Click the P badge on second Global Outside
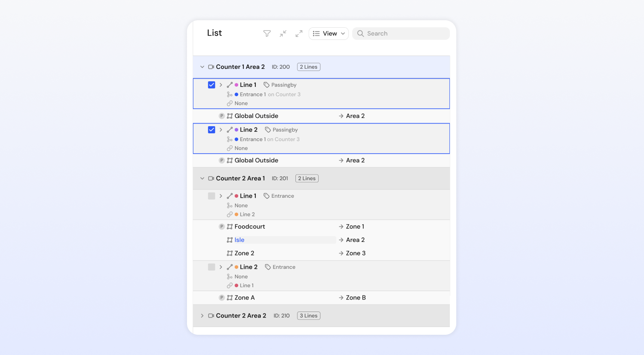 point(222,160)
